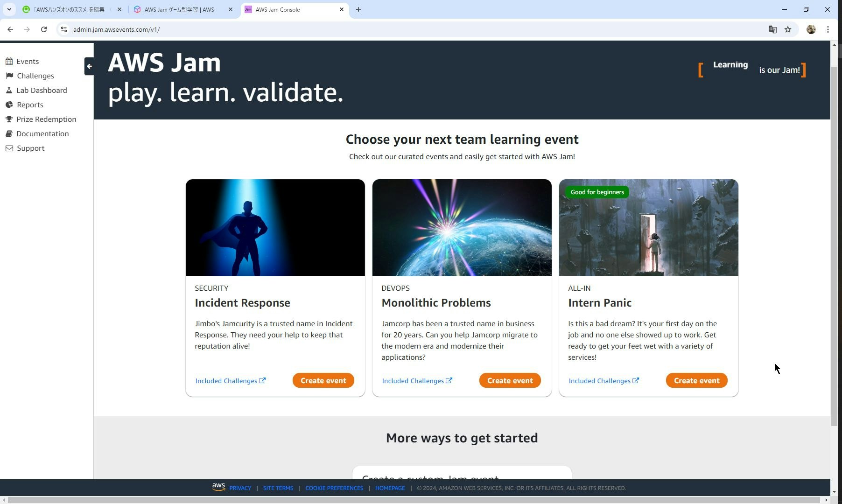Open the tab search dropdown

pyautogui.click(x=9, y=9)
